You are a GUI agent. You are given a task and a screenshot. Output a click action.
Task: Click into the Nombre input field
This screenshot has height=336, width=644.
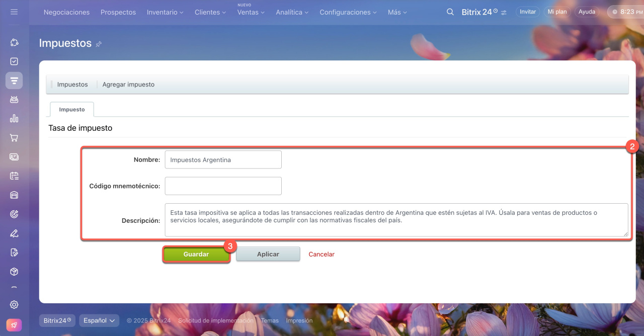click(223, 160)
